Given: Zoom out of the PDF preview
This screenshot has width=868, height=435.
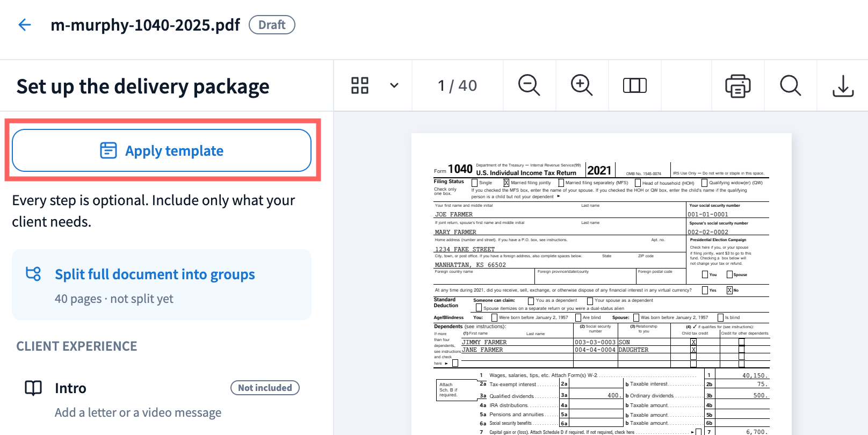Looking at the screenshot, I should [x=529, y=85].
